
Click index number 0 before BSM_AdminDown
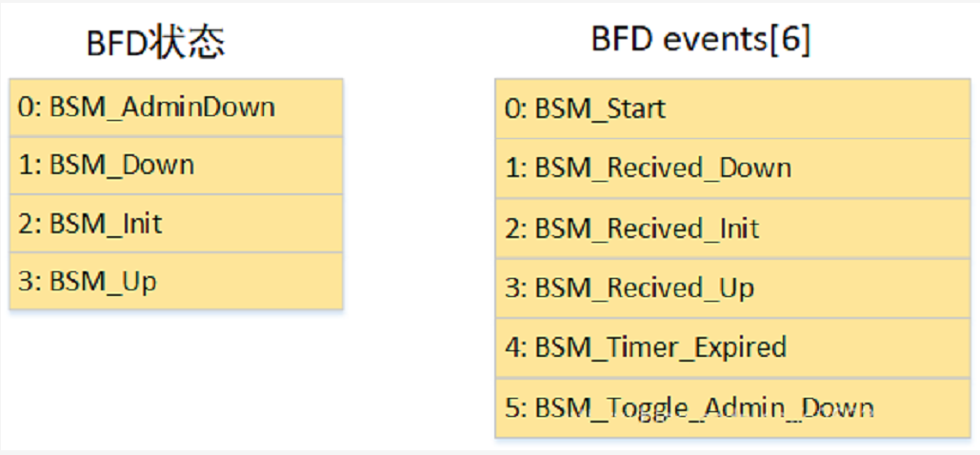24,107
